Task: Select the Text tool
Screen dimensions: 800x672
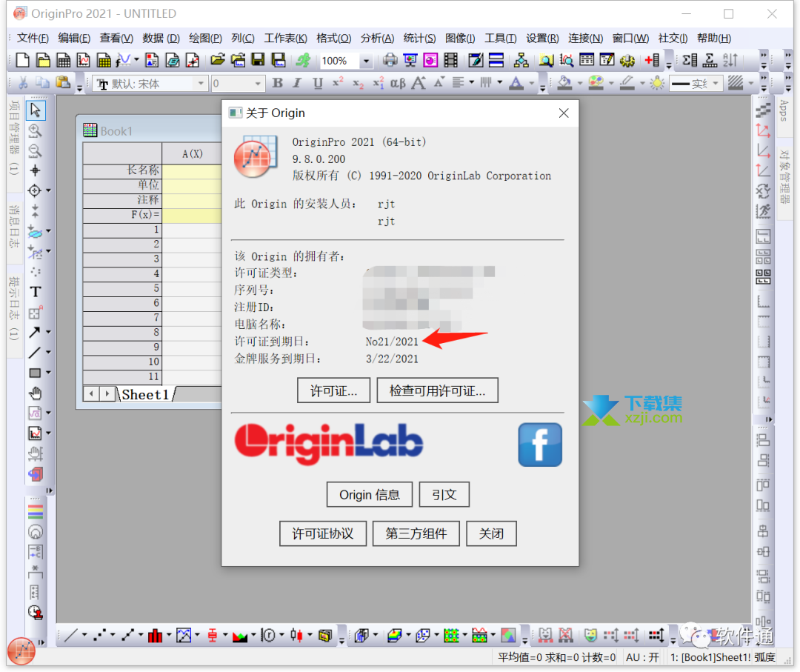Action: click(x=36, y=292)
